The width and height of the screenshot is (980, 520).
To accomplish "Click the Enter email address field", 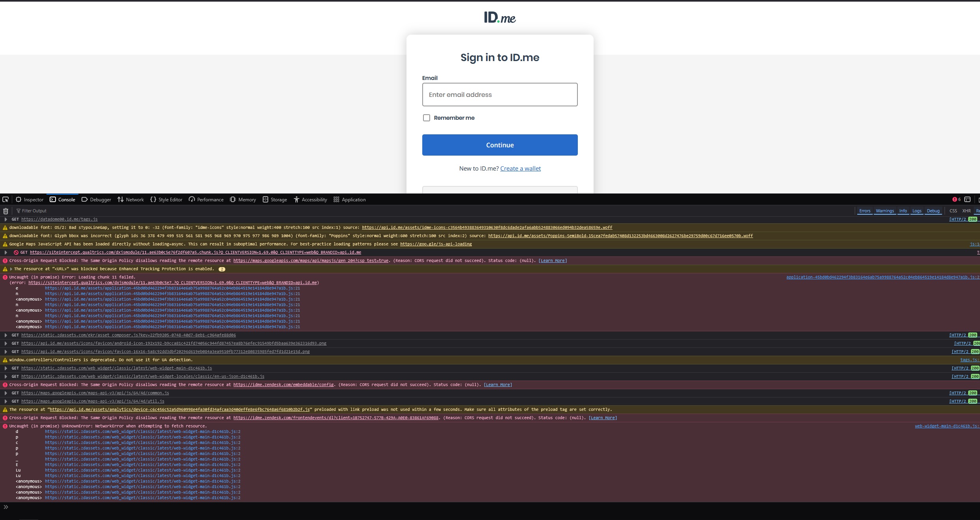I will point(500,95).
